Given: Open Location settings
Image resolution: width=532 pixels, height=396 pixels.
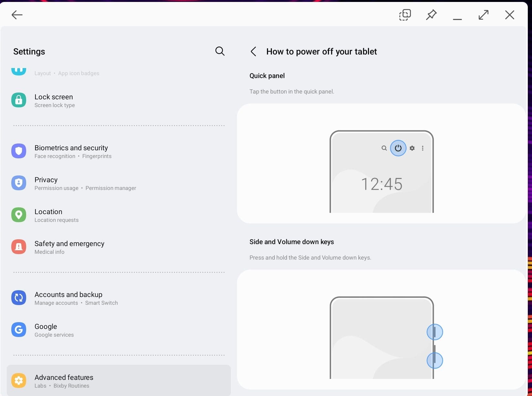Looking at the screenshot, I should click(119, 215).
